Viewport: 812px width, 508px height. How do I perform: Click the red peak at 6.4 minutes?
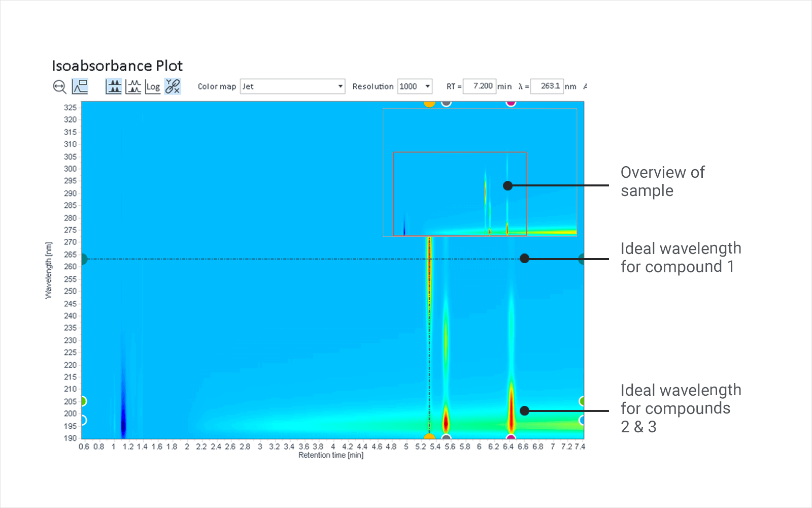pos(511,411)
